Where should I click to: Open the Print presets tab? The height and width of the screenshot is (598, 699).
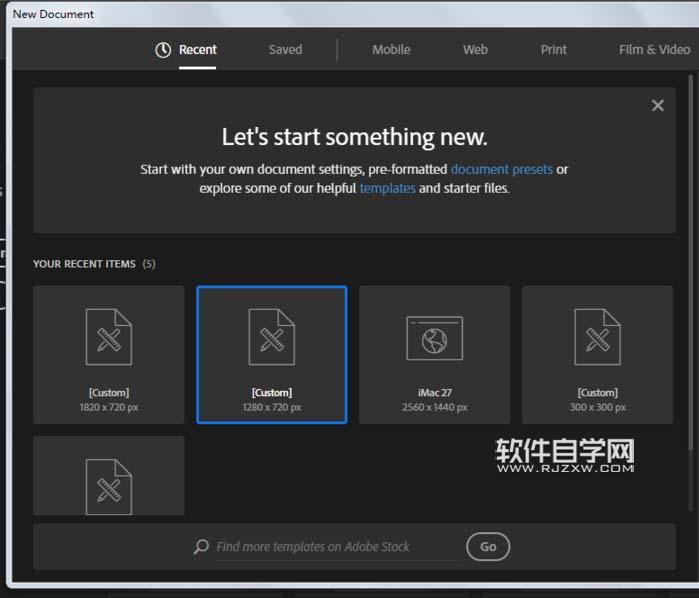click(554, 49)
